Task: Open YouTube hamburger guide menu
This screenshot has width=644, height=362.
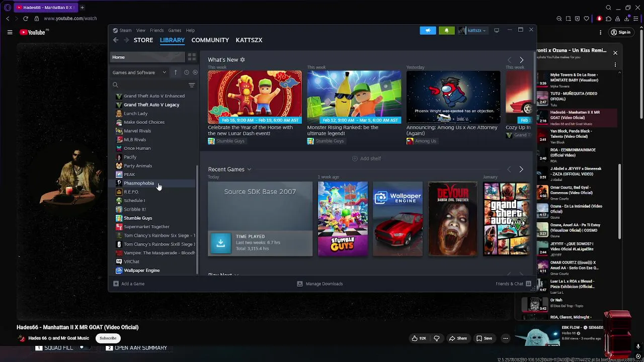Action: [10, 32]
